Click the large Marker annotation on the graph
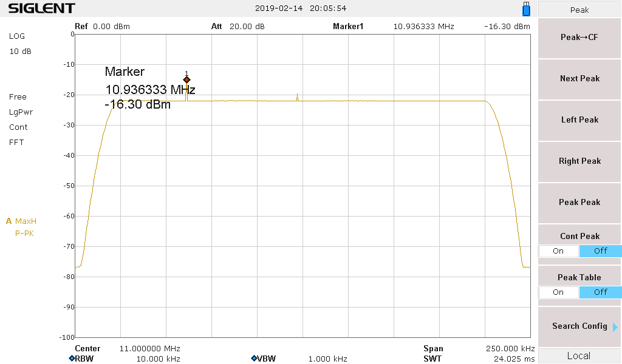This screenshot has height=364, width=622. 150,88
